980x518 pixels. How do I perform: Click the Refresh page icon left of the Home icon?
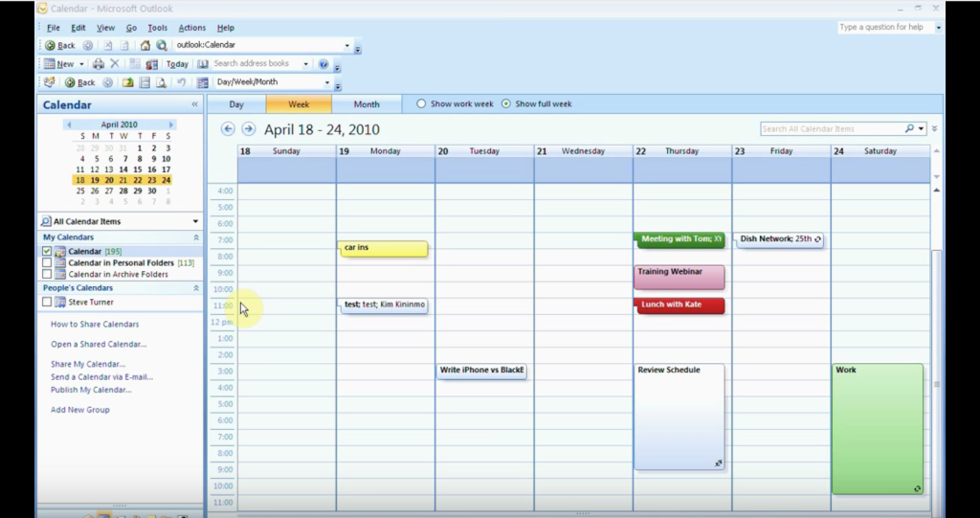point(124,45)
